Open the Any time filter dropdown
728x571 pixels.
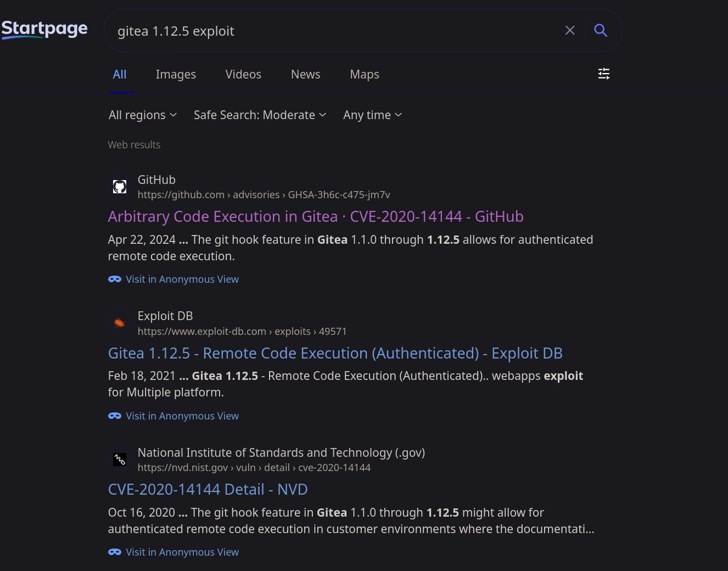point(373,115)
